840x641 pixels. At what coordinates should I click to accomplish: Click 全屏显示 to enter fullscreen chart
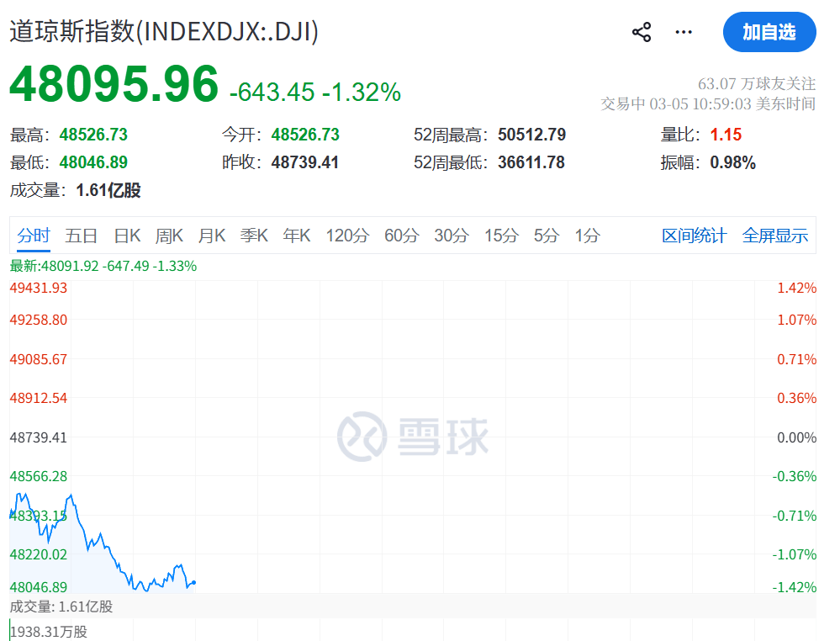coord(775,236)
